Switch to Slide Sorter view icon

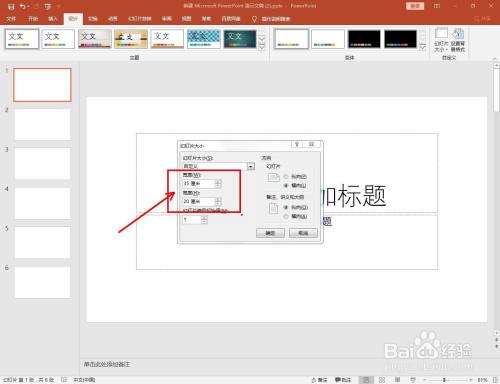pyautogui.click(x=382, y=380)
